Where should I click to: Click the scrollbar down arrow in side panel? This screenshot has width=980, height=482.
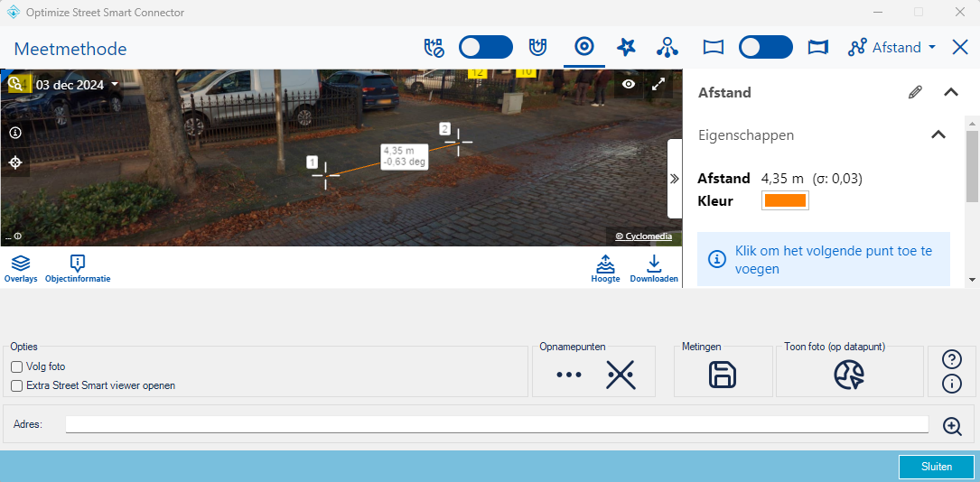972,281
